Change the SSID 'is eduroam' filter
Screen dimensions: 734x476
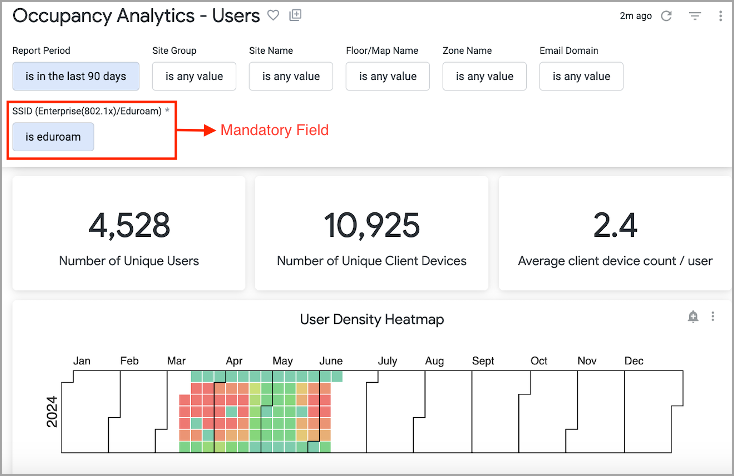53,137
